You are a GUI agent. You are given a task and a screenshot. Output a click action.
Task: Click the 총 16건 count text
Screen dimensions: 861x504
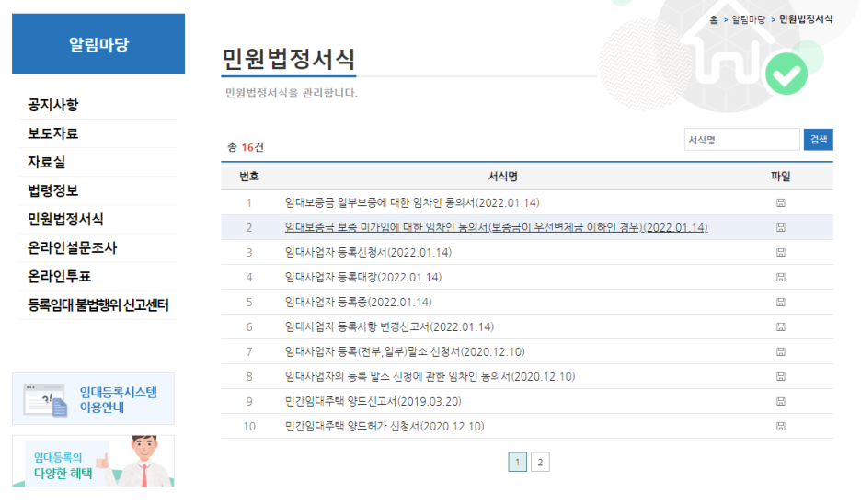point(246,147)
